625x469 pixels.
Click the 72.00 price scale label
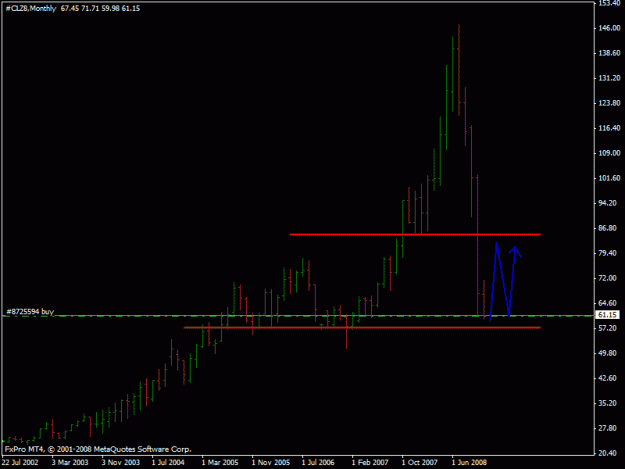click(x=609, y=278)
